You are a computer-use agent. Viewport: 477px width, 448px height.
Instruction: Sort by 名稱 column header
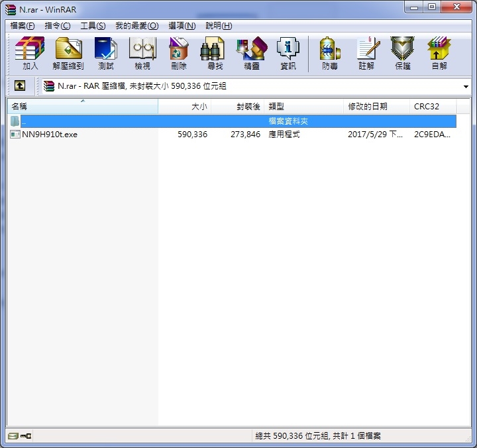click(x=82, y=107)
